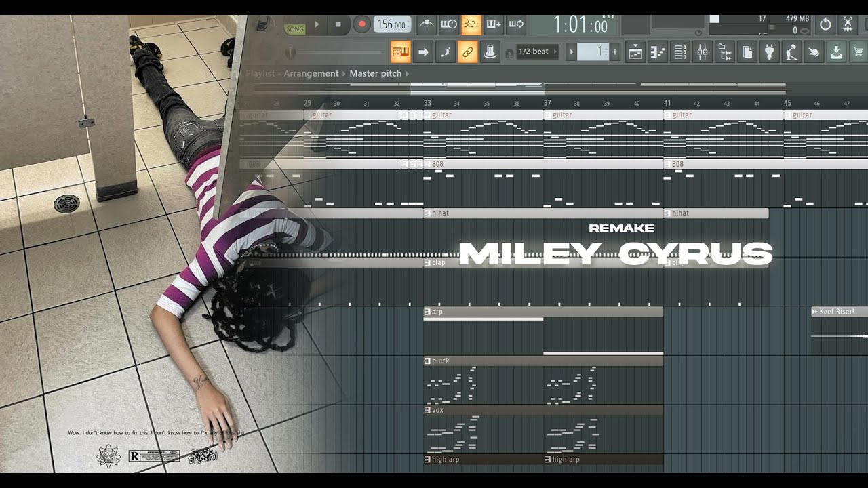Disable the 3.2.1 recording countdown
Screen dimensions: 868x488
[471, 25]
